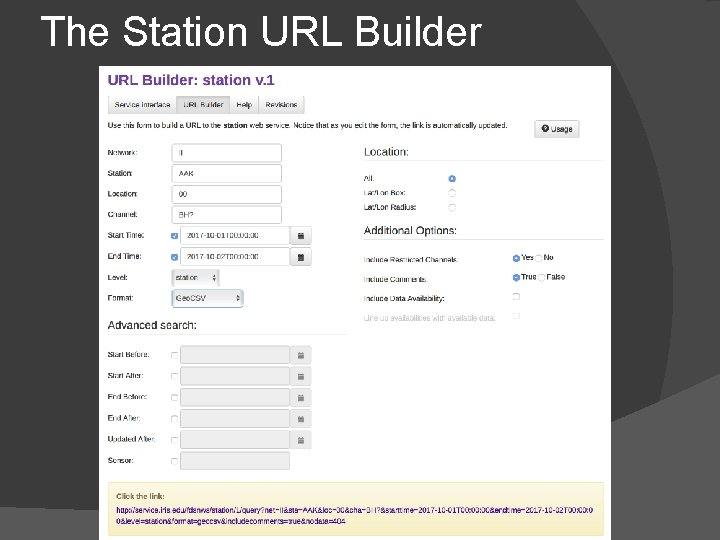Click the generated station query URL link
This screenshot has width=720, height=540.
(x=354, y=515)
